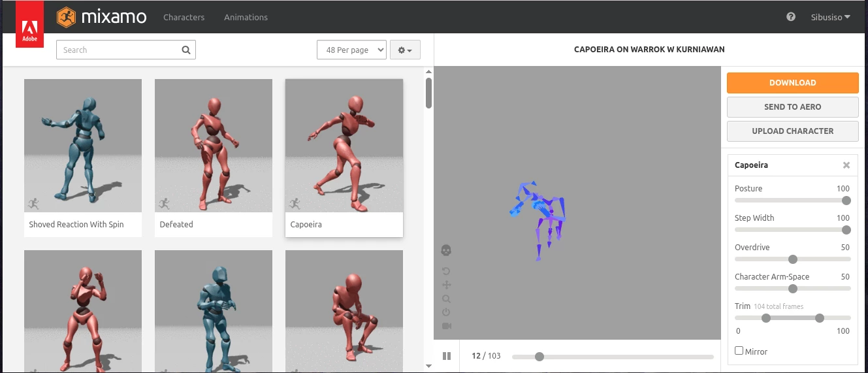Image resolution: width=868 pixels, height=373 pixels.
Task: Open the Mixamo home logo
Action: [x=101, y=17]
